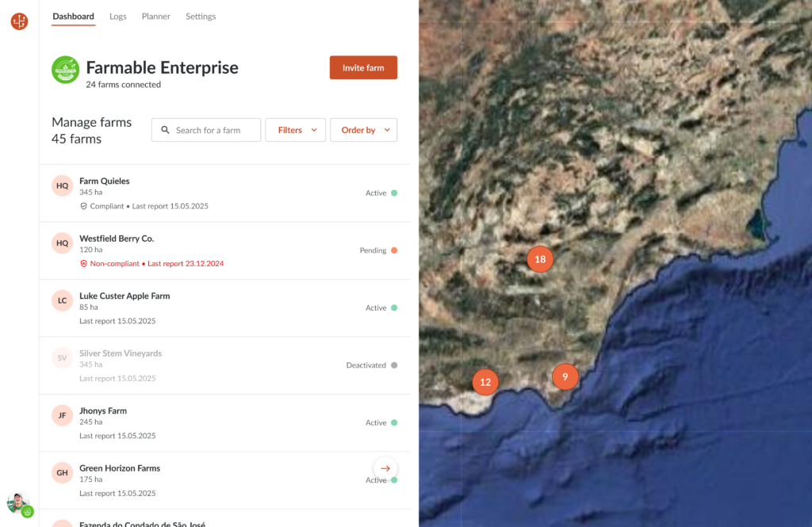Screen dimensions: 812x527
Task: Click the HQ avatar for Westfield Berry Co.
Action: coord(62,243)
